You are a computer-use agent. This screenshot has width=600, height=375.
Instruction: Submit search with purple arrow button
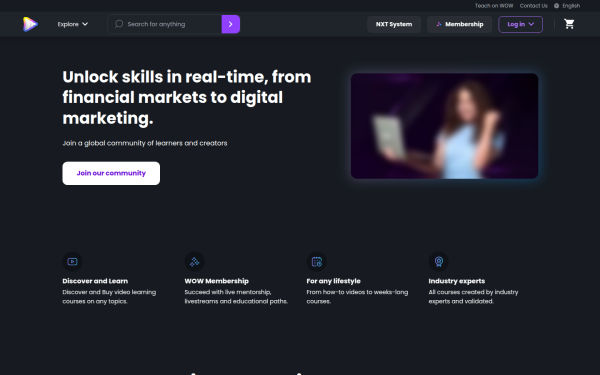(231, 24)
